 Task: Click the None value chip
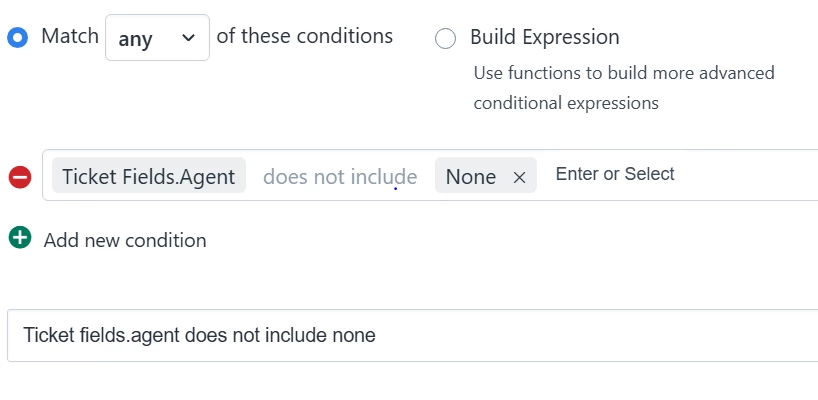coord(471,177)
